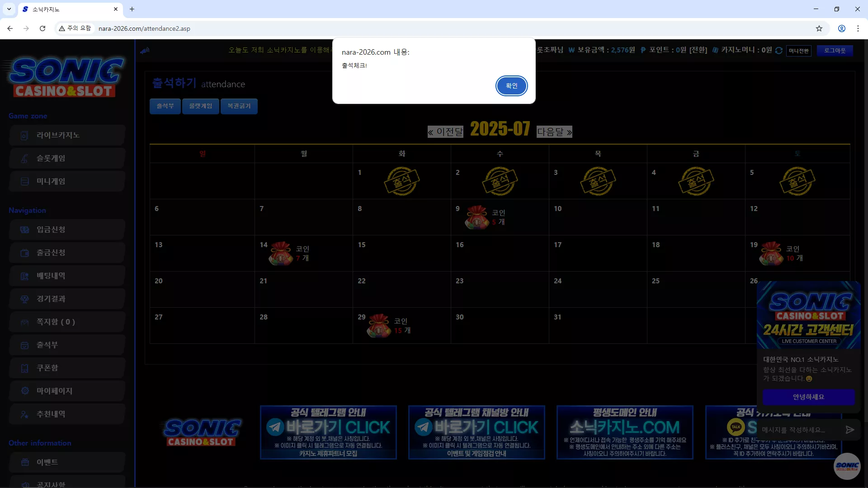Go to 입금신청 in Navigation
868x488 pixels.
(67, 230)
